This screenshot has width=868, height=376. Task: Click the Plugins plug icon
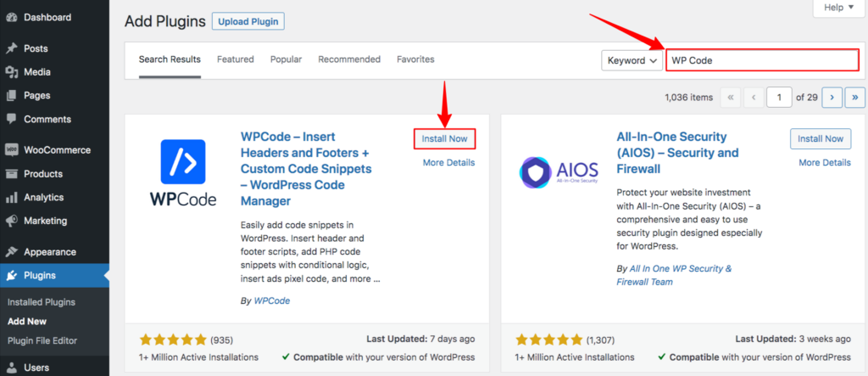12,276
